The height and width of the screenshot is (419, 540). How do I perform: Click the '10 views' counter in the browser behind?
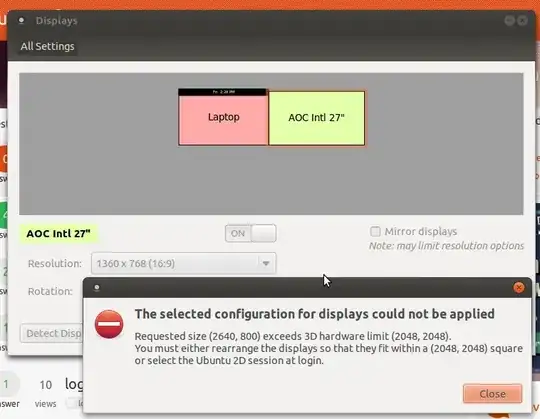point(45,393)
